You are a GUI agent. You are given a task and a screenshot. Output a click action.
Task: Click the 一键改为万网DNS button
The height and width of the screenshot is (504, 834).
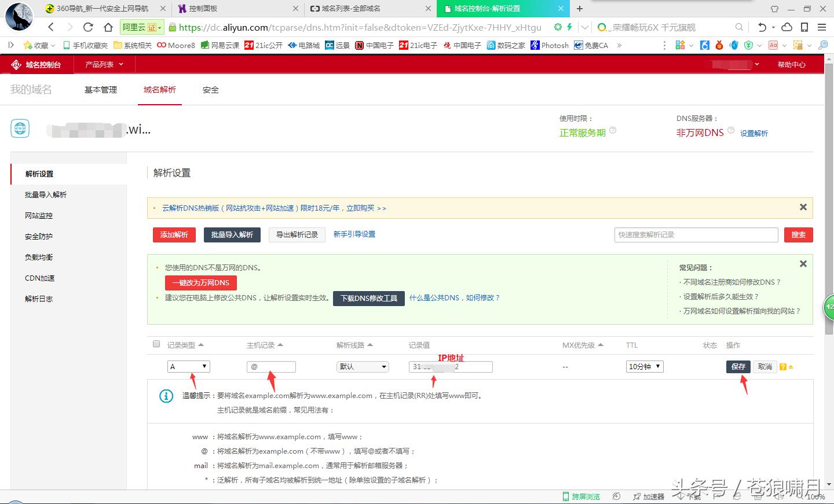coord(200,283)
